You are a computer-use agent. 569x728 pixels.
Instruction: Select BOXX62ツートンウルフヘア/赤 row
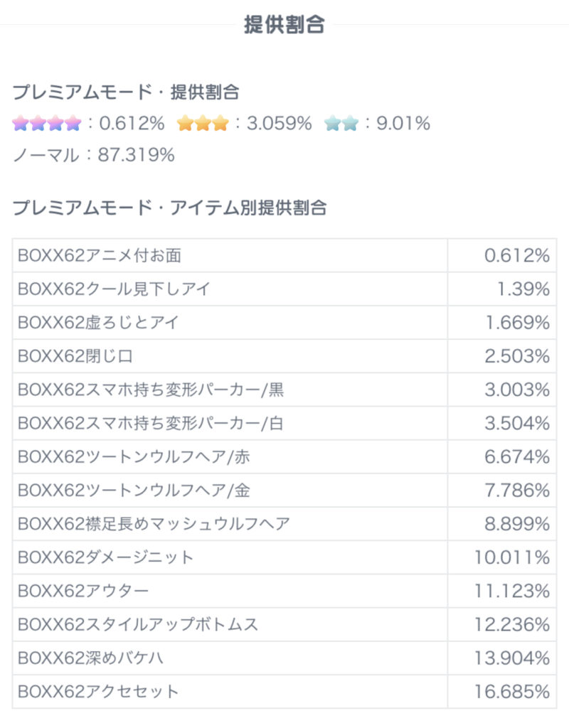point(134,457)
